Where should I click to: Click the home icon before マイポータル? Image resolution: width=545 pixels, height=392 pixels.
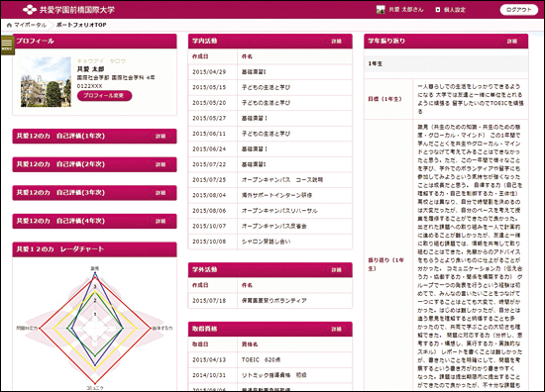pos(9,25)
